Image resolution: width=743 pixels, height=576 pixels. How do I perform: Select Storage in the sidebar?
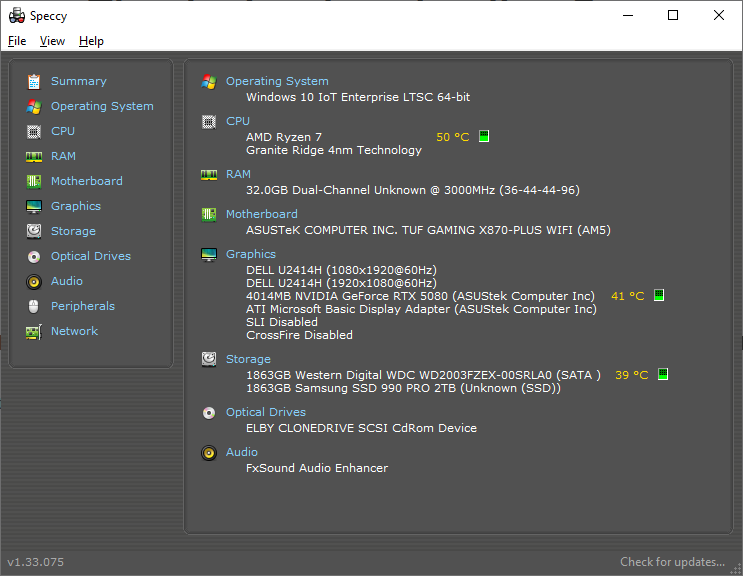click(73, 231)
